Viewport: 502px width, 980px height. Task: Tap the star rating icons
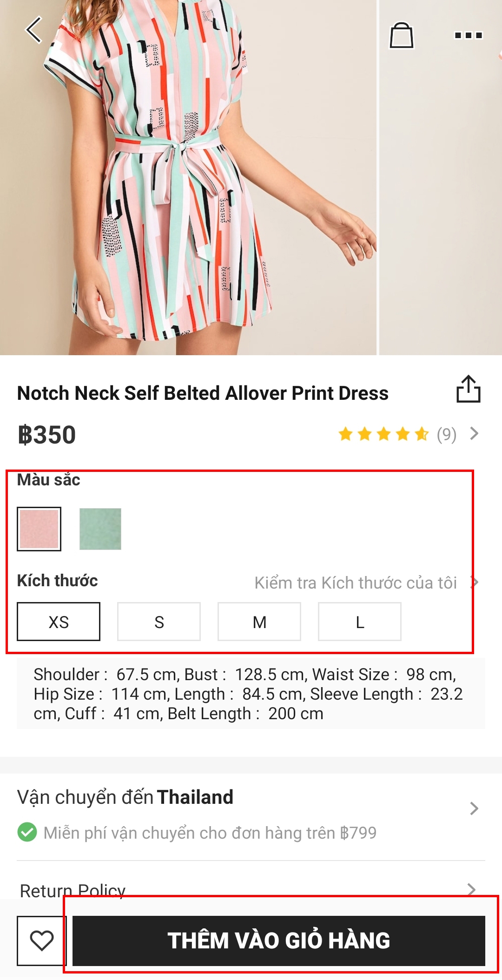383,434
